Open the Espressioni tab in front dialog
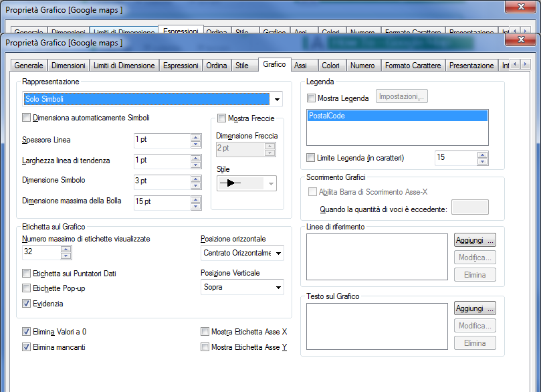 [181, 66]
